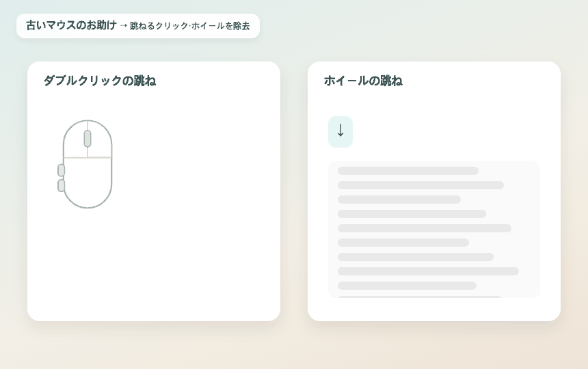Viewport: 588px width, 369px height.
Task: Click the right button of the mouse illustration
Action: (100, 141)
